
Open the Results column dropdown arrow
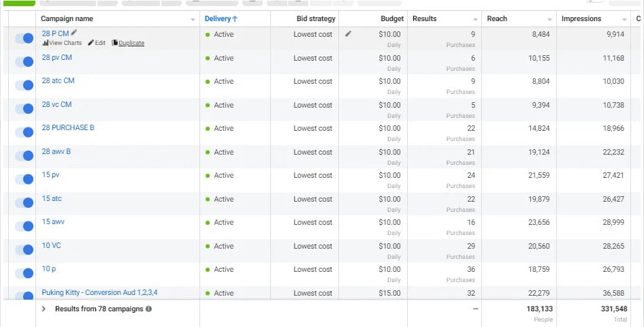(475, 20)
